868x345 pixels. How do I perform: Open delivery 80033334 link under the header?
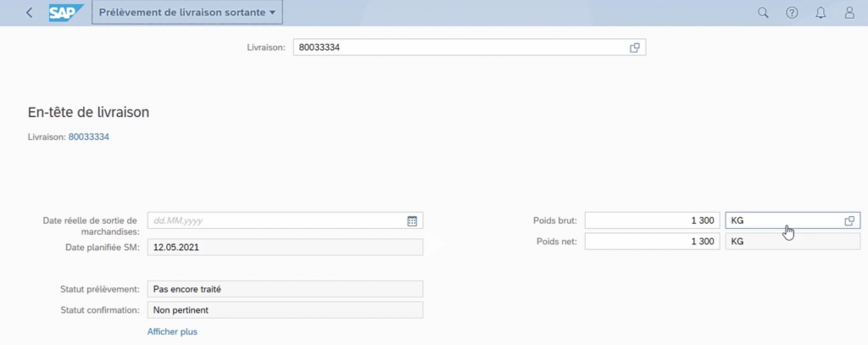click(89, 136)
